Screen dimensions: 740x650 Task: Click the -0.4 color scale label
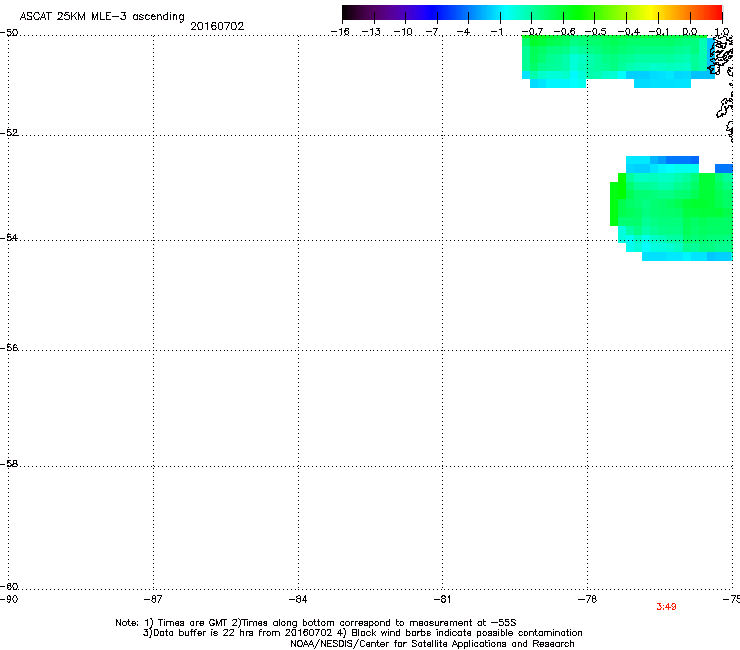629,32
